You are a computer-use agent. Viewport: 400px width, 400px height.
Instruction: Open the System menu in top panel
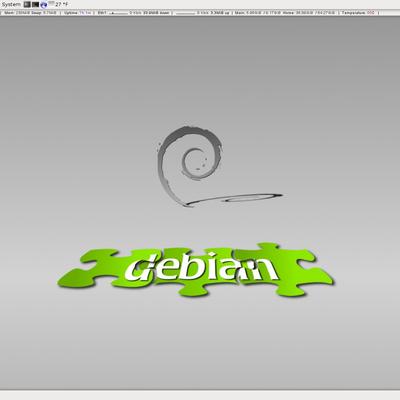coord(11,5)
